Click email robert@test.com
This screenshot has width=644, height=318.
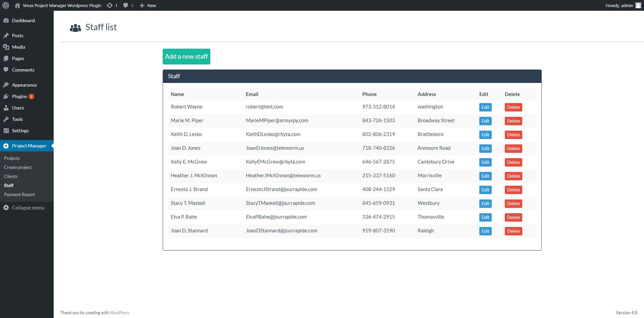pos(264,107)
